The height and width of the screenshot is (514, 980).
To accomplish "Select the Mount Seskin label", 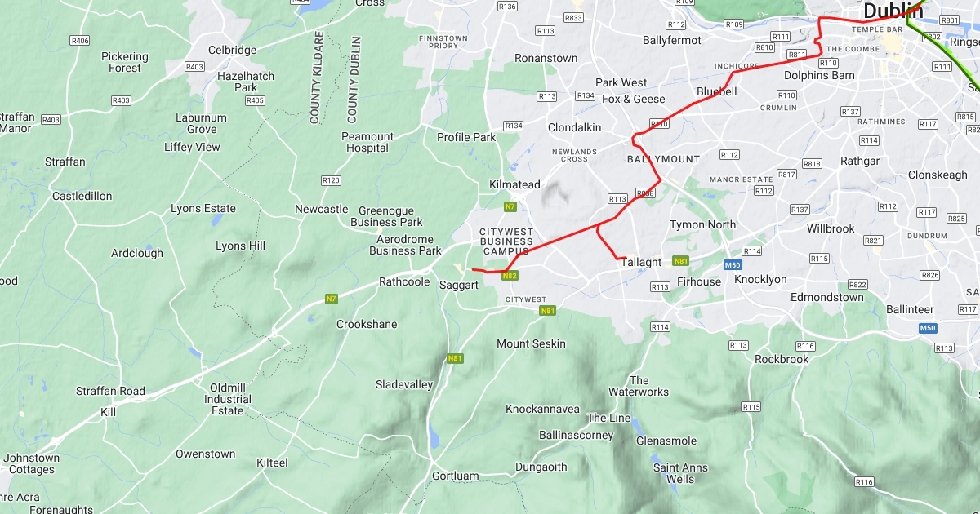I will [531, 343].
